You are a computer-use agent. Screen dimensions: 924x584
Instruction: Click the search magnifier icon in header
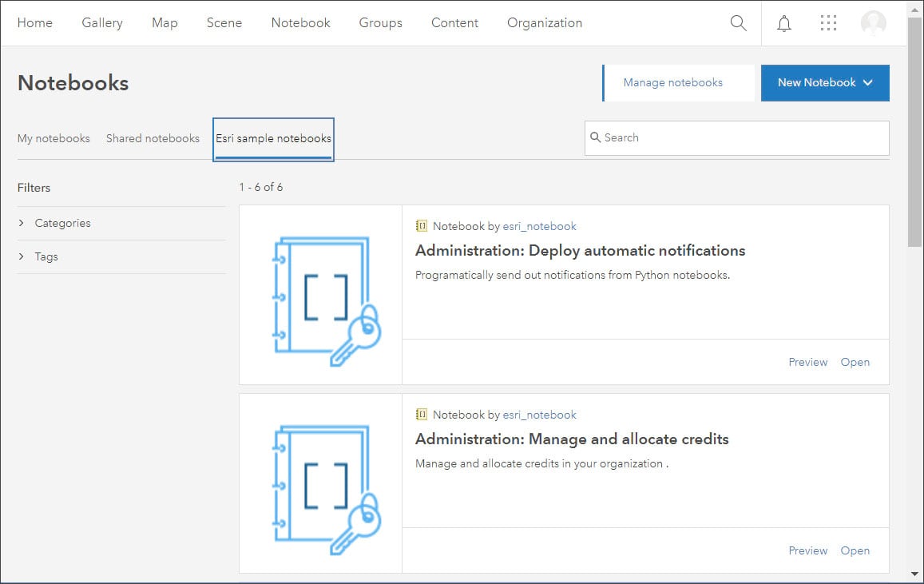pyautogui.click(x=739, y=23)
